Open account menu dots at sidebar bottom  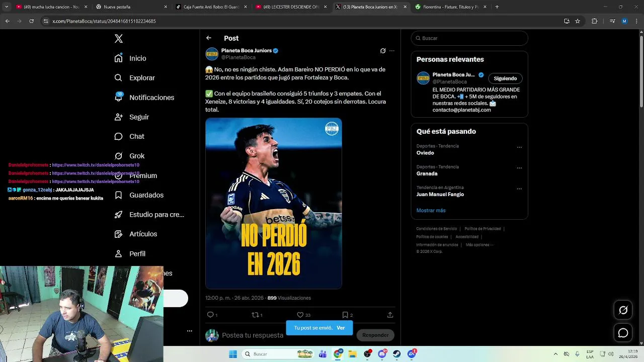(190, 331)
